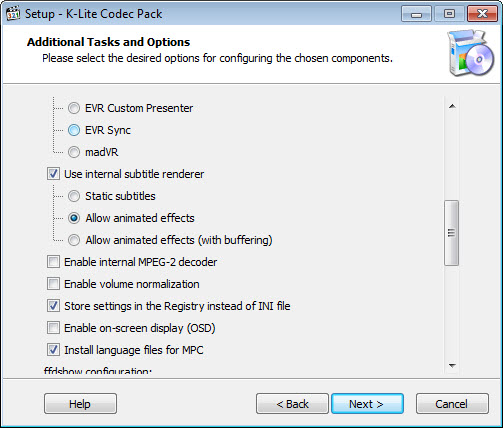
Task: Click the scrollbar up arrow
Action: click(452, 106)
